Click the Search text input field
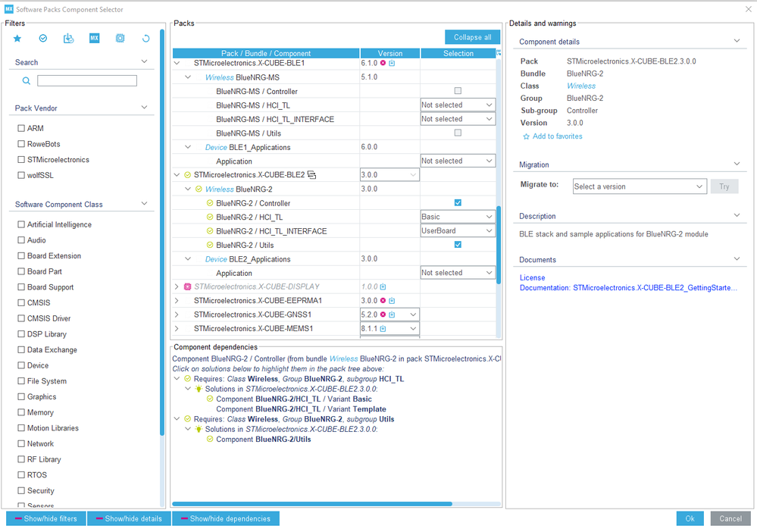 pos(87,80)
